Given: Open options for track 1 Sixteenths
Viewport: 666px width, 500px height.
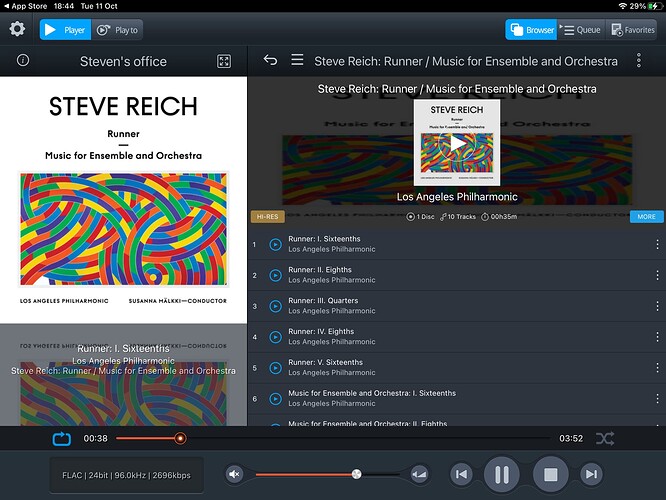Looking at the screenshot, I should click(x=657, y=244).
